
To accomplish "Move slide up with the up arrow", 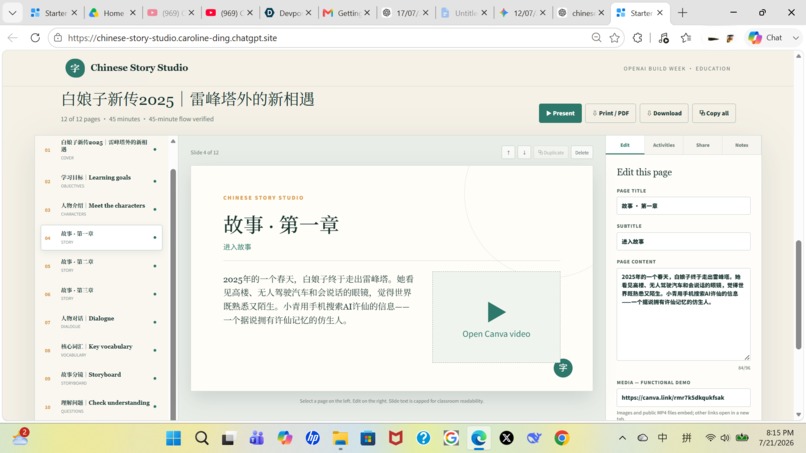I will pyautogui.click(x=508, y=152).
